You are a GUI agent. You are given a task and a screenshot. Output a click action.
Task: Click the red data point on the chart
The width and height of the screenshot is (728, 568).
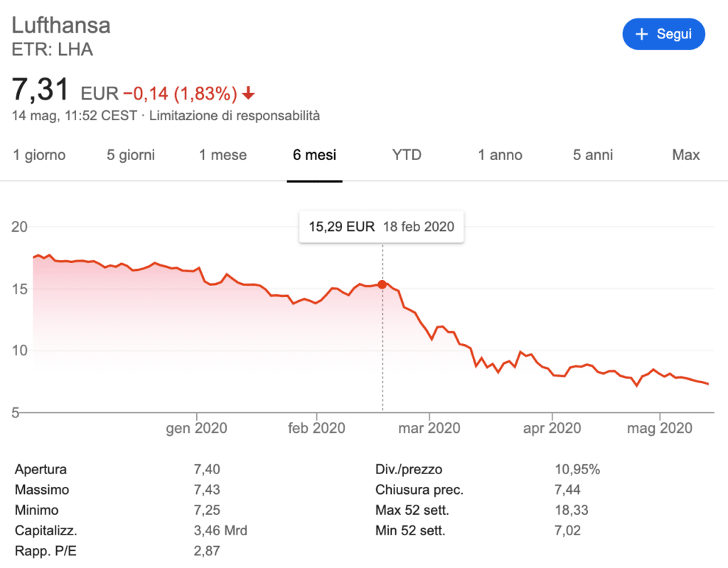(x=382, y=284)
